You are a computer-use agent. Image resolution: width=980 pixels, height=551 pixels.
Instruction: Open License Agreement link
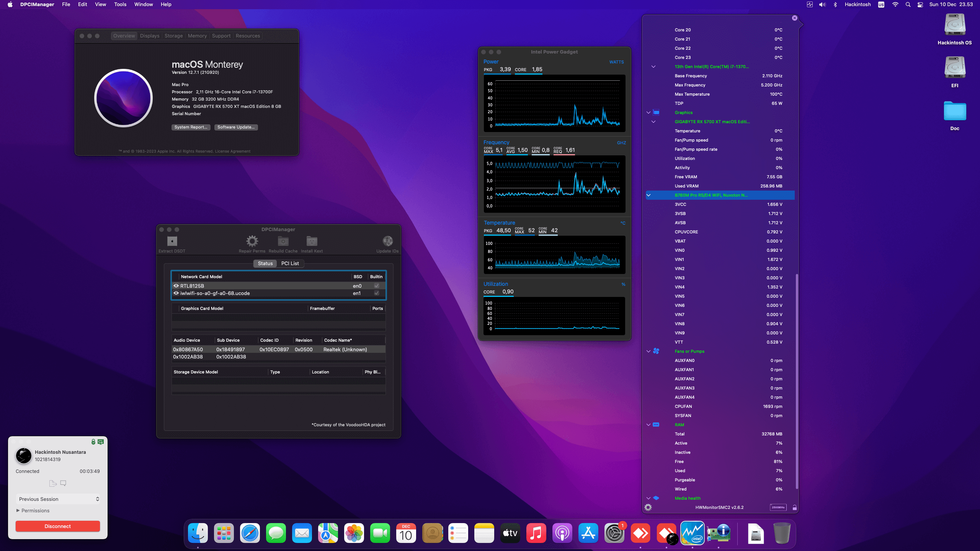click(x=232, y=151)
